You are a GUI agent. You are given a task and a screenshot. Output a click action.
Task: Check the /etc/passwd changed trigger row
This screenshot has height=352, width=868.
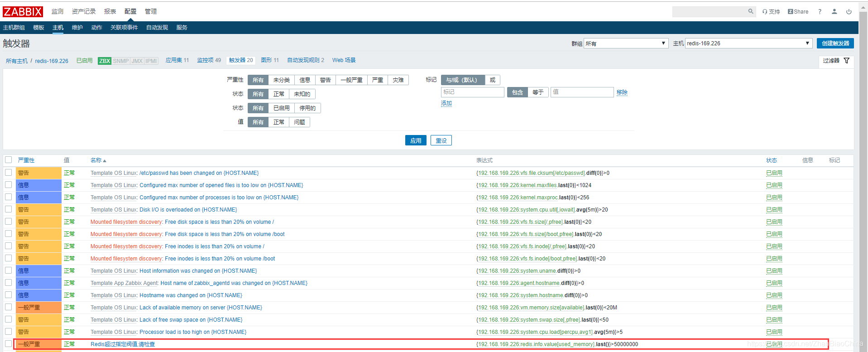point(8,173)
